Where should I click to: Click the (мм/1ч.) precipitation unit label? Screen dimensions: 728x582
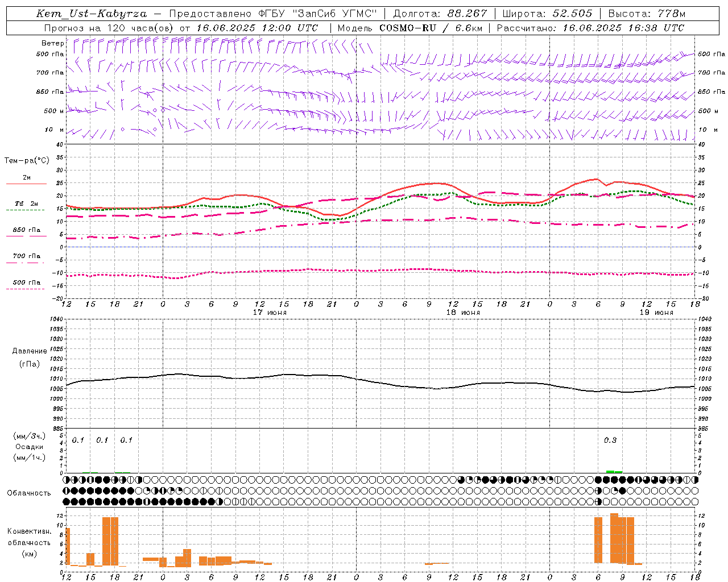[30, 458]
